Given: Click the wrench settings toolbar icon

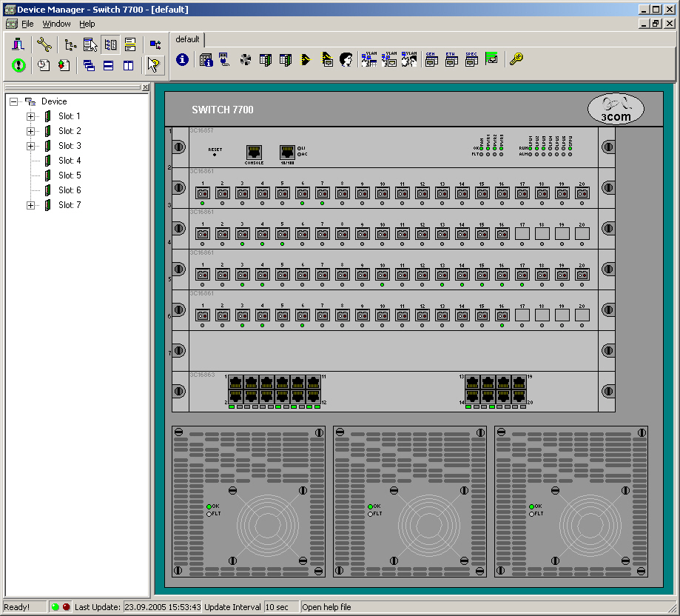Looking at the screenshot, I should [44, 45].
